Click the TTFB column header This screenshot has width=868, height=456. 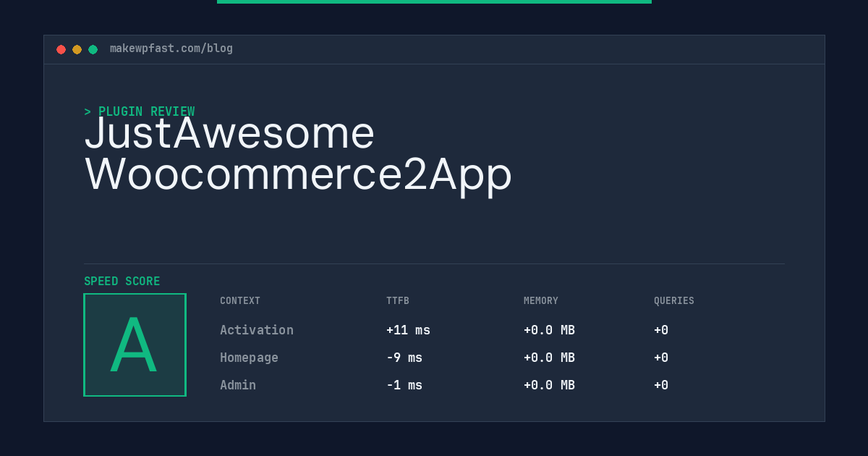pyautogui.click(x=398, y=301)
